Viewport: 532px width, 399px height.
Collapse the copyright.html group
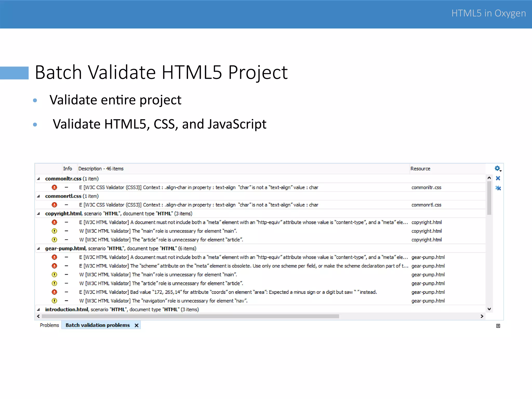[38, 214]
